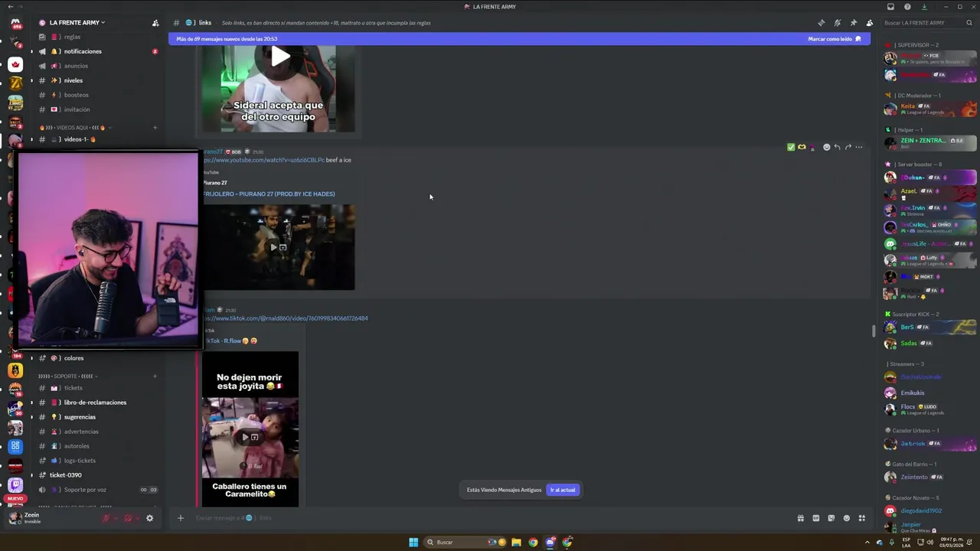The image size is (980, 551).
Task: Open the TikTok video URL link
Action: click(286, 318)
